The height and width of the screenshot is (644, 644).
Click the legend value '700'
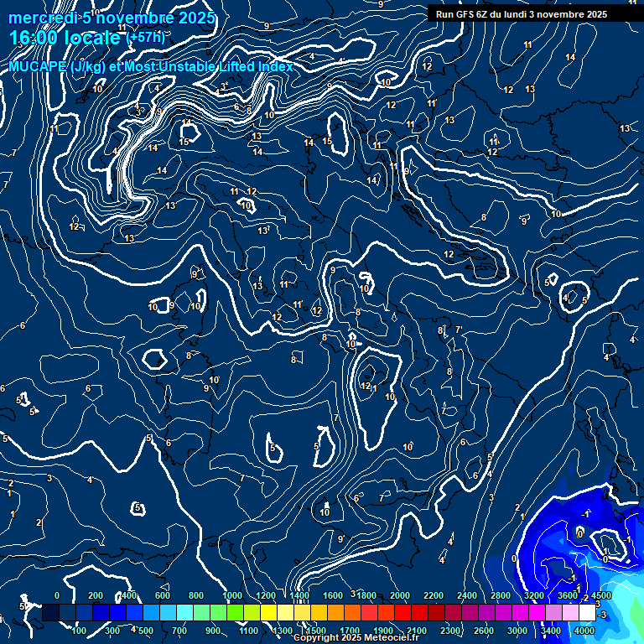click(179, 631)
